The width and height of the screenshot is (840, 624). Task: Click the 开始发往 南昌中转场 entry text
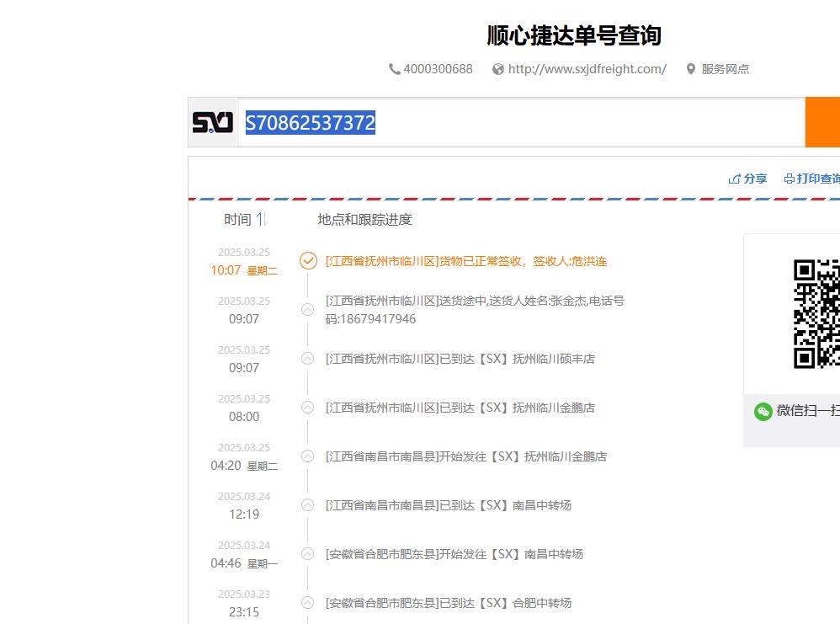455,554
